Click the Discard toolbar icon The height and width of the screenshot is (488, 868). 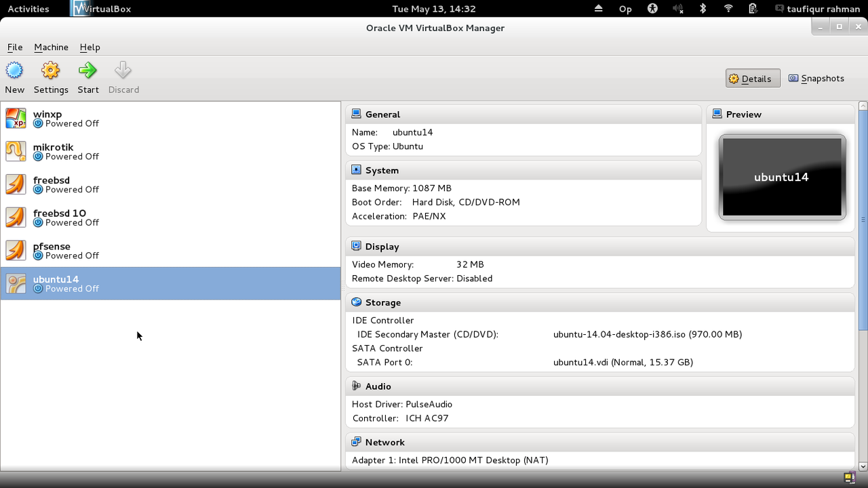click(123, 70)
